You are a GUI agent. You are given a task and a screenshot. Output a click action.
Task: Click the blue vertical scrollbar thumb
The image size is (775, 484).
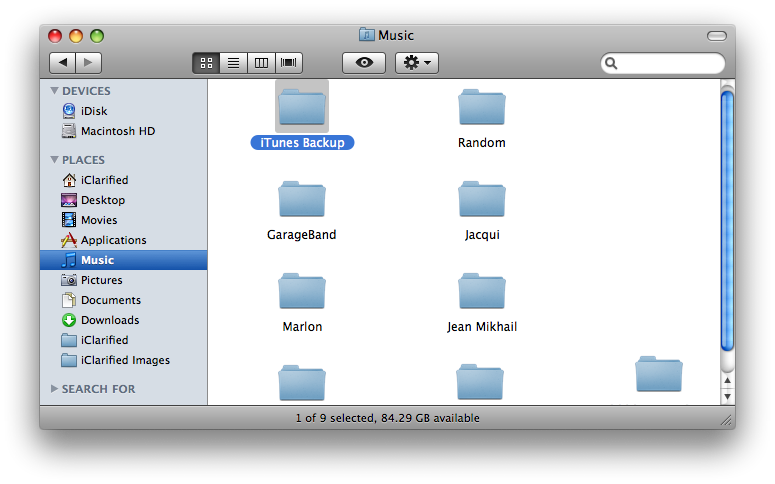click(727, 220)
